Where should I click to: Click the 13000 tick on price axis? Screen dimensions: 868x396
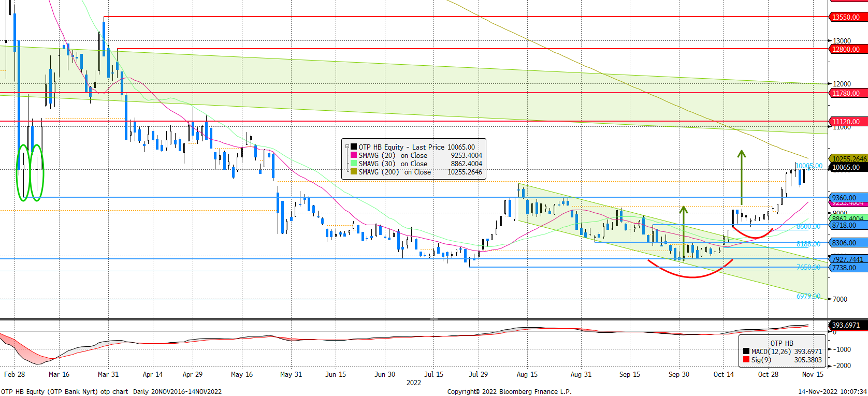coord(842,41)
